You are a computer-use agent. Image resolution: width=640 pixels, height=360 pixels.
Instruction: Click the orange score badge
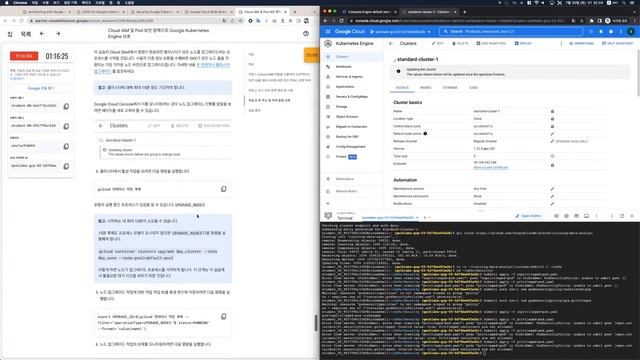(x=311, y=55)
